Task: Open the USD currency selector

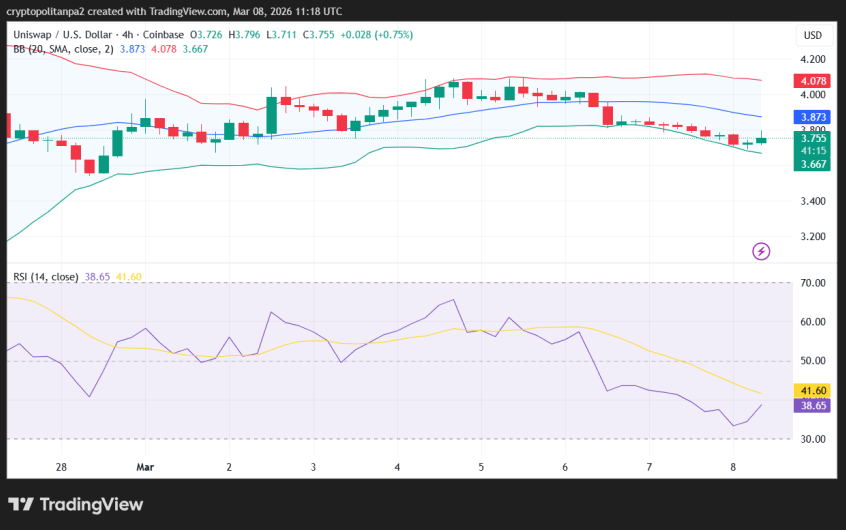Action: click(811, 36)
